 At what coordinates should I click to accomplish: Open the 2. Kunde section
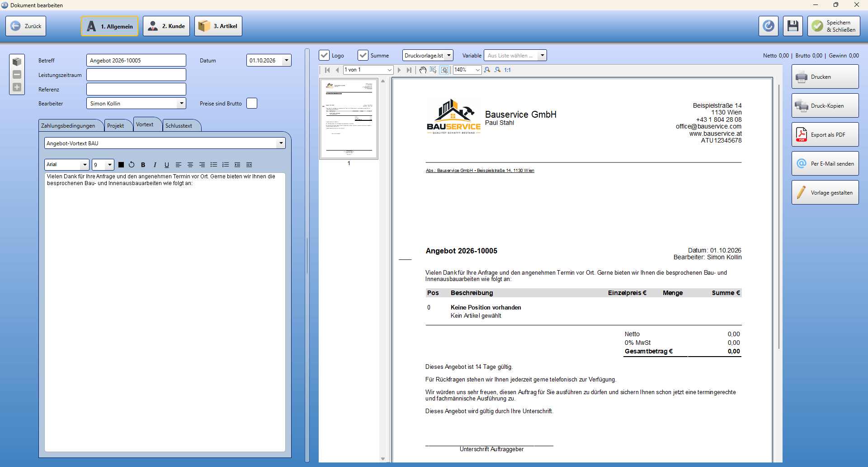pos(166,26)
